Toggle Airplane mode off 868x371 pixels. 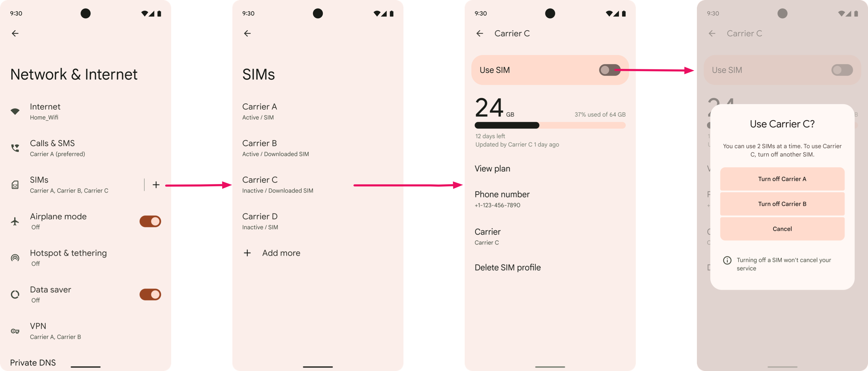[x=150, y=221]
